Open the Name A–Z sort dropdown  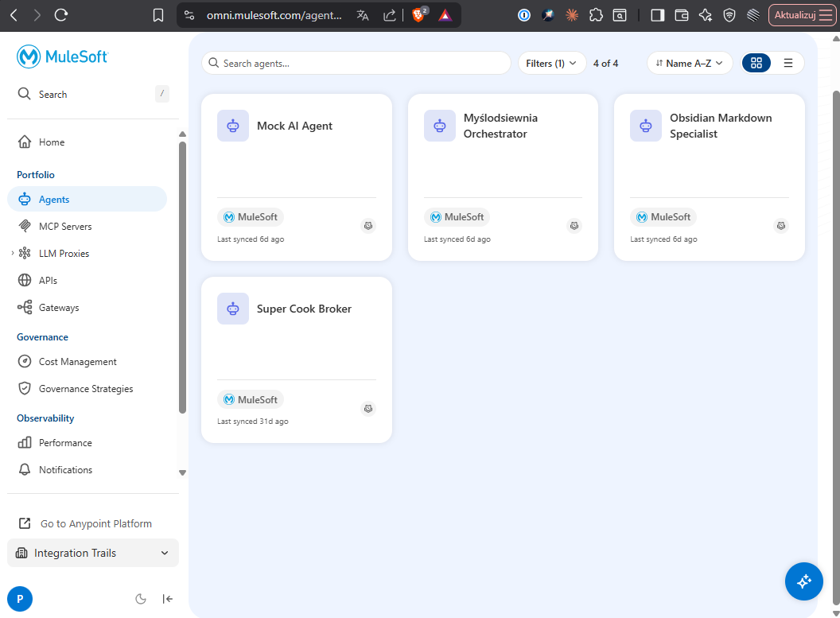click(x=690, y=63)
